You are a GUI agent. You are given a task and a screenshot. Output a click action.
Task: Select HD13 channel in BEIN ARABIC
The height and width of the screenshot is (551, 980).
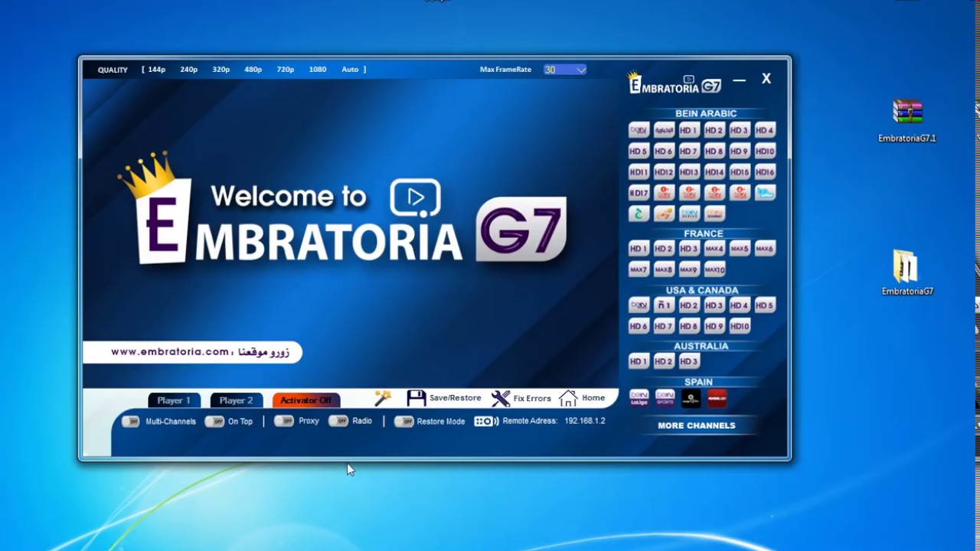coord(689,172)
